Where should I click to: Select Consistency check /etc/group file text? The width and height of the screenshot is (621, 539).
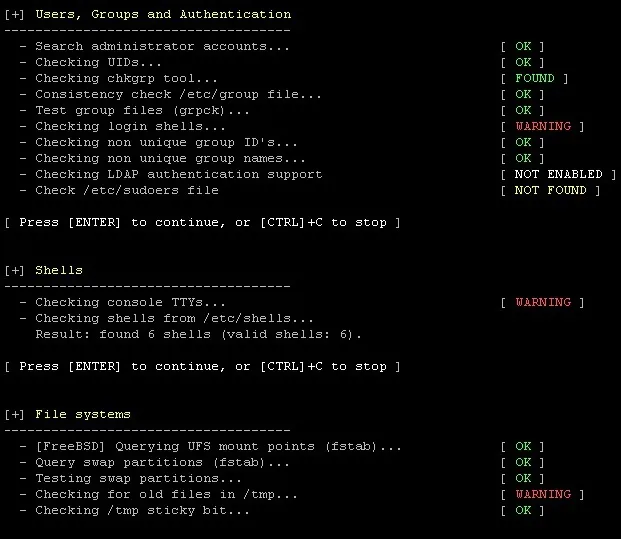tap(177, 95)
